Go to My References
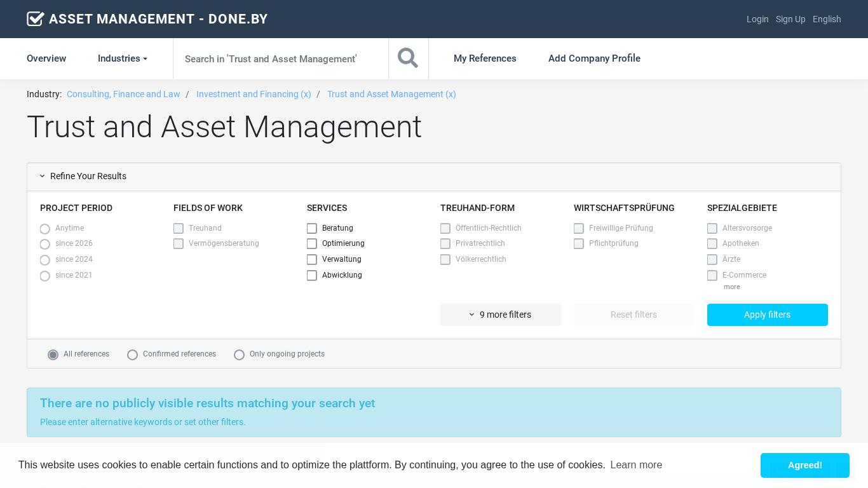The height and width of the screenshot is (488, 868). click(485, 58)
